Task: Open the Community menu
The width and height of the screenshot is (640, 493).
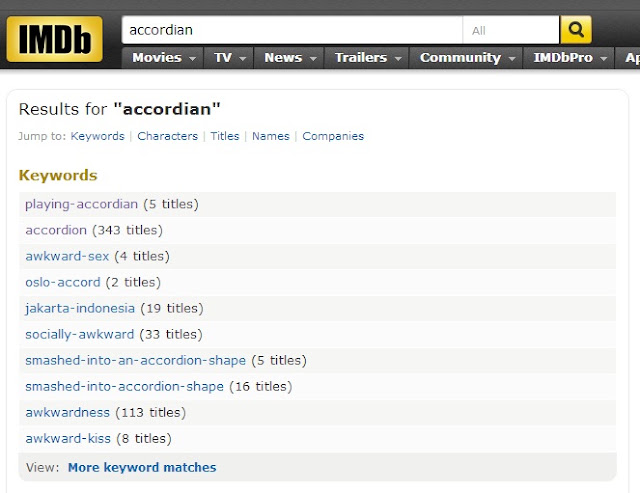Action: pos(466,58)
